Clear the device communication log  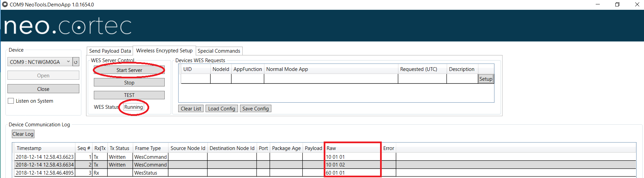[x=23, y=134]
